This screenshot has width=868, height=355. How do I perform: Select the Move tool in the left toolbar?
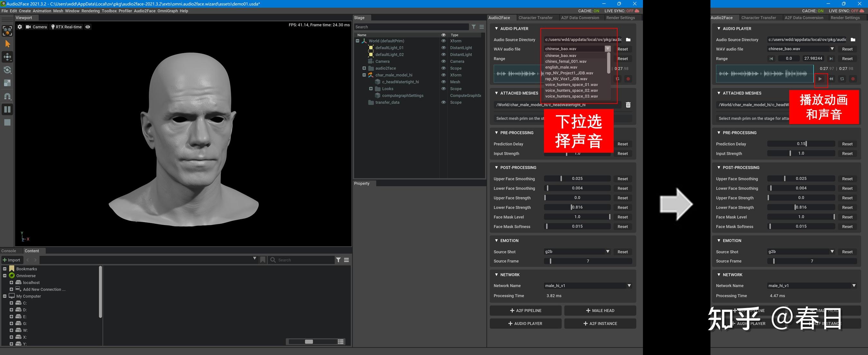(x=7, y=57)
